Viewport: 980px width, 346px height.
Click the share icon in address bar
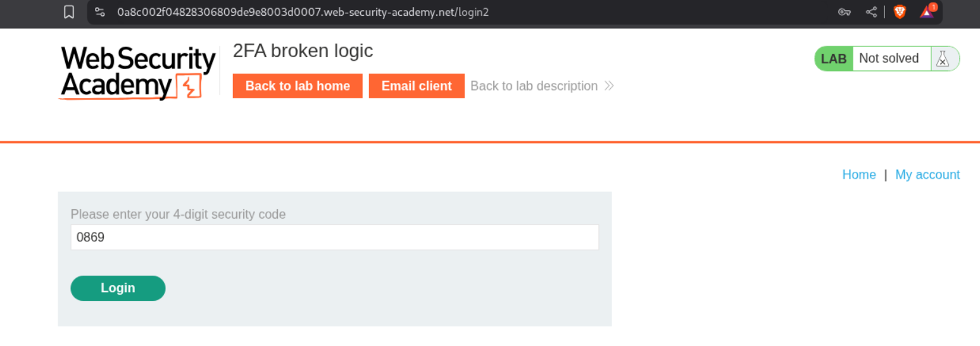pyautogui.click(x=872, y=12)
